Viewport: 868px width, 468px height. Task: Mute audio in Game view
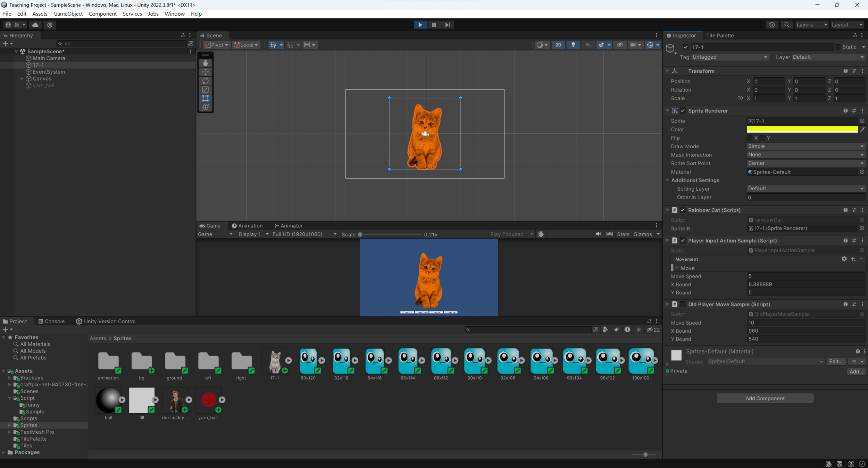pos(598,234)
